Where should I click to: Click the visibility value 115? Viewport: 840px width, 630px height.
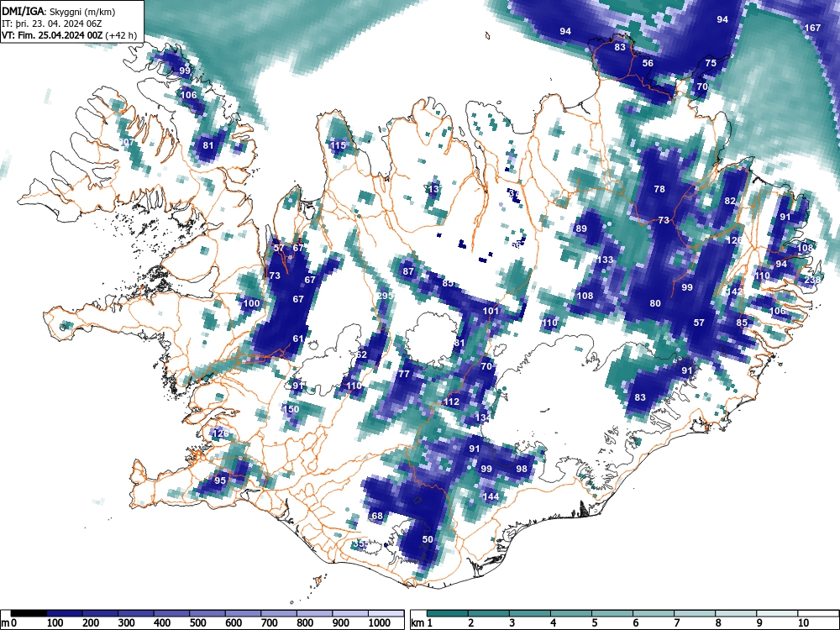(338, 145)
